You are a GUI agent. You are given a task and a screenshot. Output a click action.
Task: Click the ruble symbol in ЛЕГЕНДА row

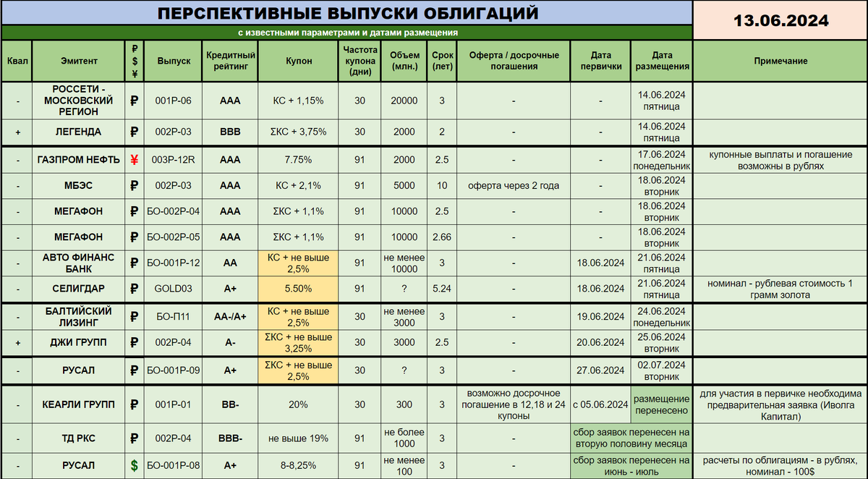coord(134,132)
